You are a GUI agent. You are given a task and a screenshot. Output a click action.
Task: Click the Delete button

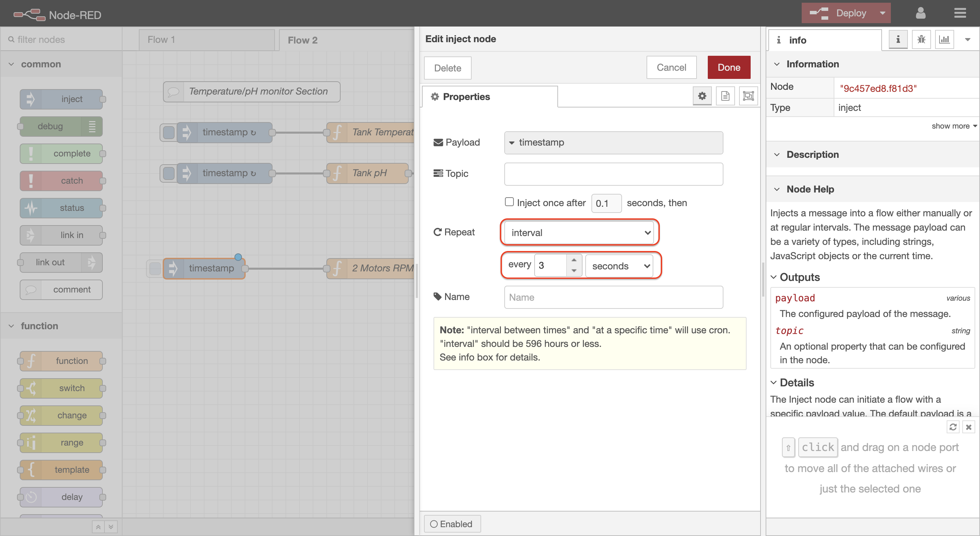pyautogui.click(x=447, y=68)
